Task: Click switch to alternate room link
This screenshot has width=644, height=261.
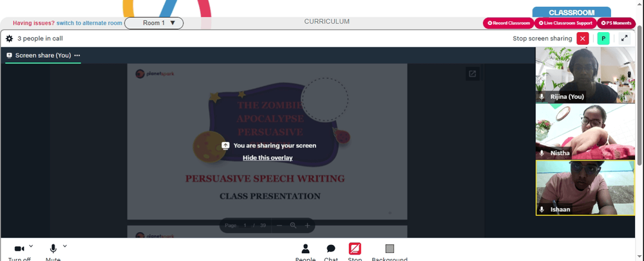Action: pyautogui.click(x=89, y=23)
